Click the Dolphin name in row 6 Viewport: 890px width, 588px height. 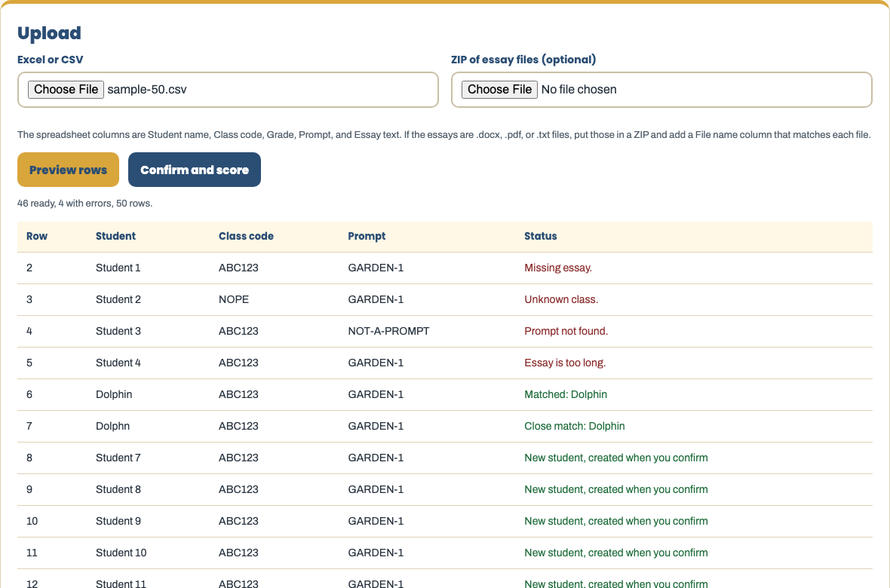coord(114,394)
